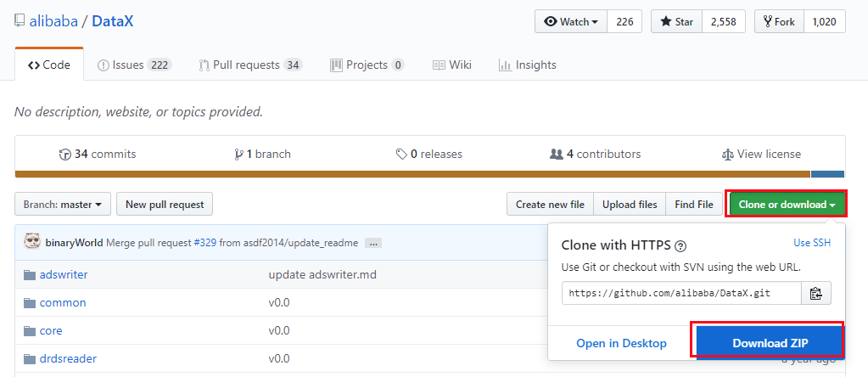Image resolution: width=868 pixels, height=377 pixels.
Task: Click the v0.0 commit message for drdsreader
Action: tap(279, 358)
